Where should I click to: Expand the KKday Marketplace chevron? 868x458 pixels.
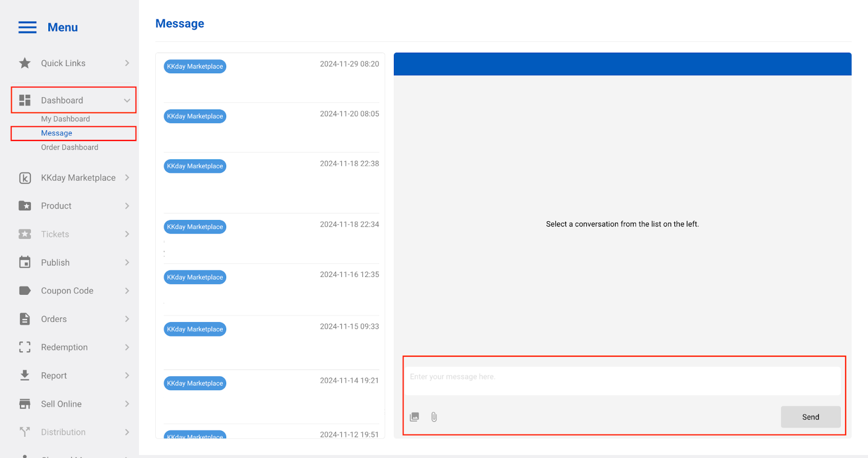tap(127, 178)
